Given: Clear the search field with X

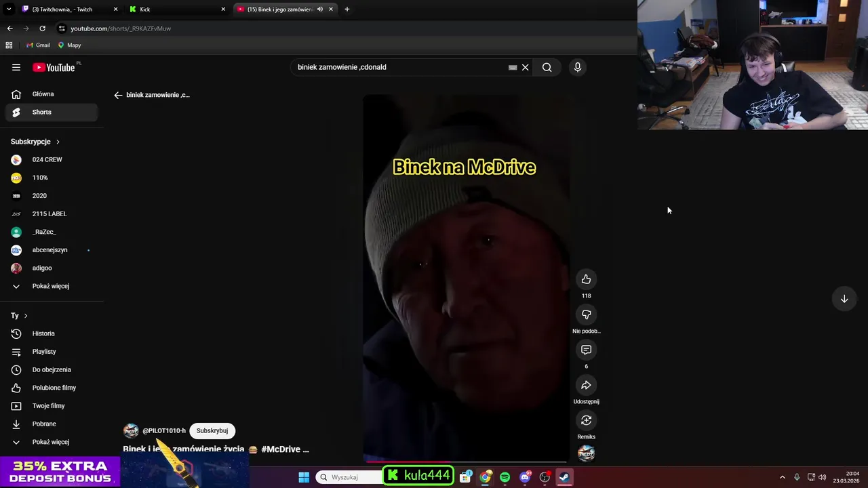Looking at the screenshot, I should point(525,67).
